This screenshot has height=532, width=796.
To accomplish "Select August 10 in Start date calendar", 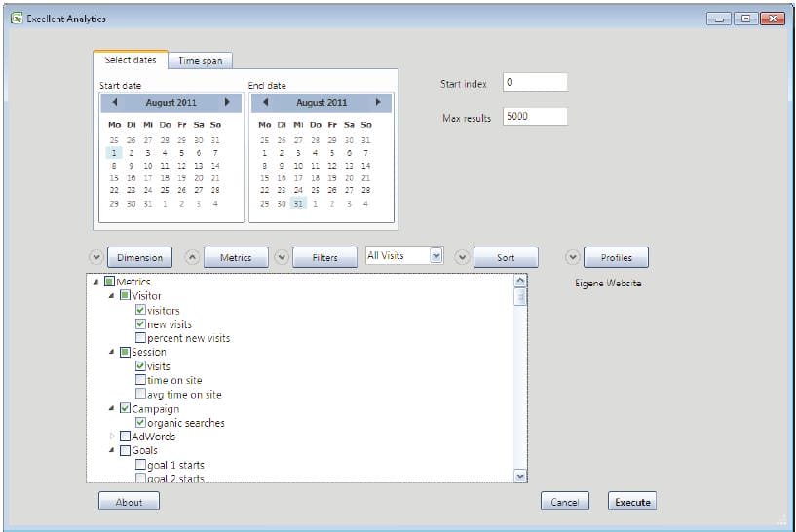I will 148,166.
